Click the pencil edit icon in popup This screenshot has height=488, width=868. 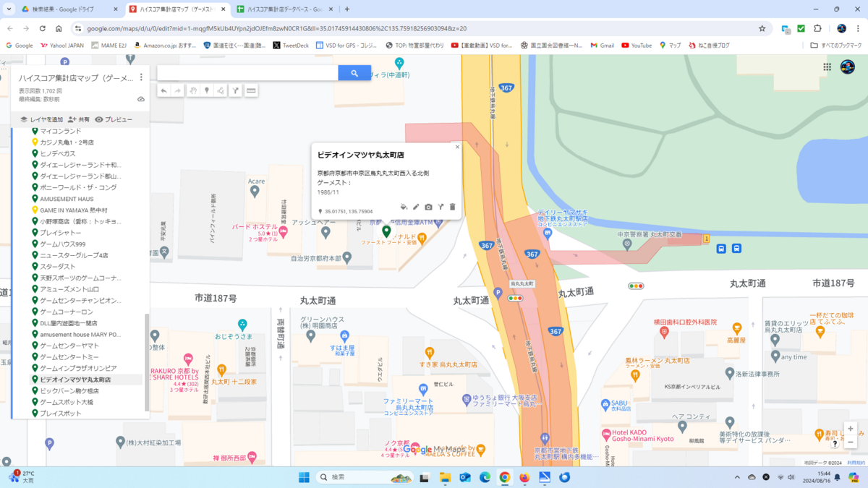pos(416,207)
